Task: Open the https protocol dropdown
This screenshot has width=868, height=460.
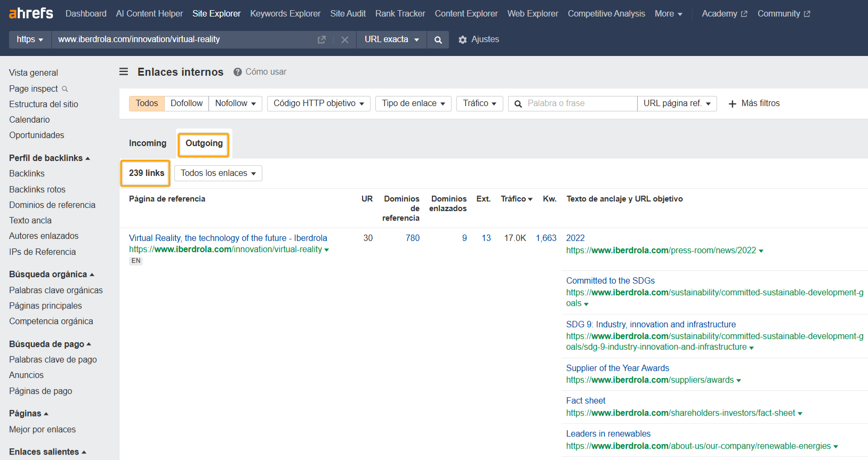Action: coord(30,39)
